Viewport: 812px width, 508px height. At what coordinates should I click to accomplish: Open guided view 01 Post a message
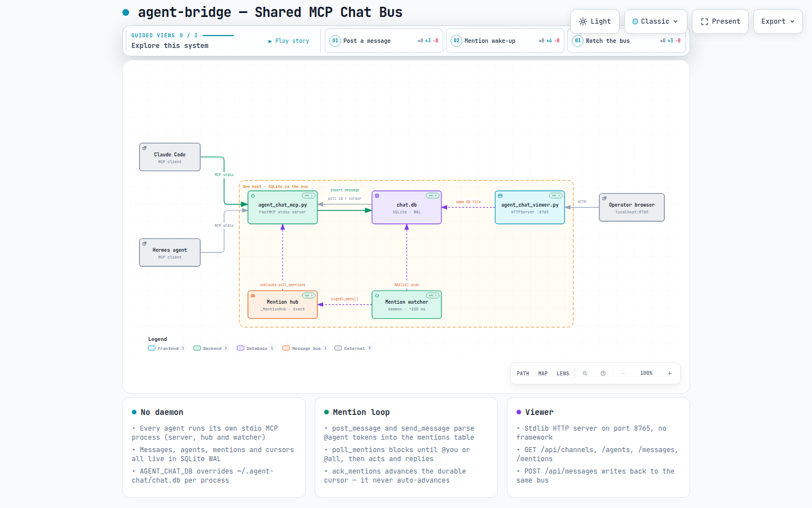384,41
